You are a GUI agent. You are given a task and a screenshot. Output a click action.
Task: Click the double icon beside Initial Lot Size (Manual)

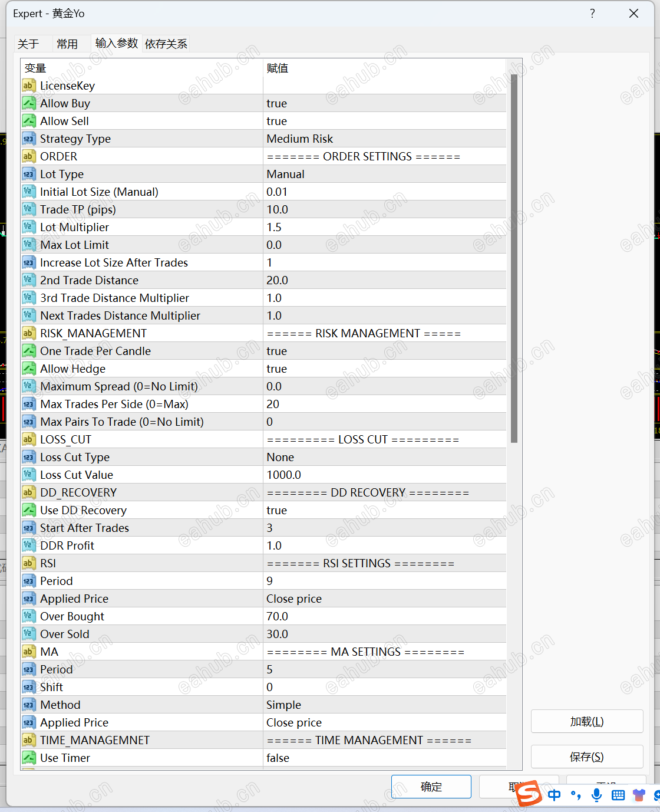tap(29, 192)
